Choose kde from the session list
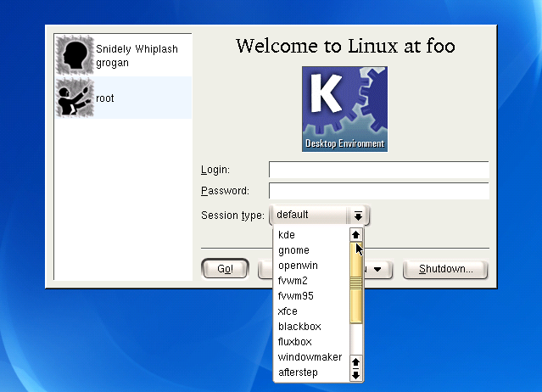The height and width of the screenshot is (392, 542). tap(287, 235)
